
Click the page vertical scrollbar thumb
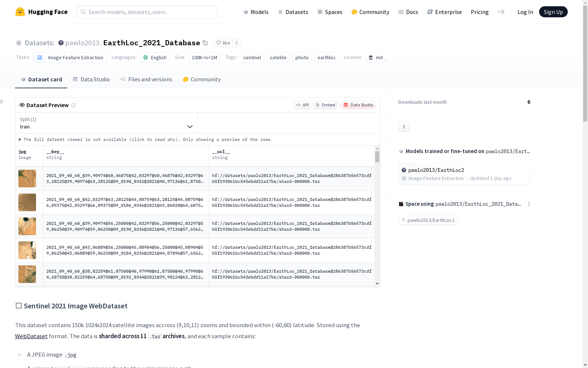point(585,63)
